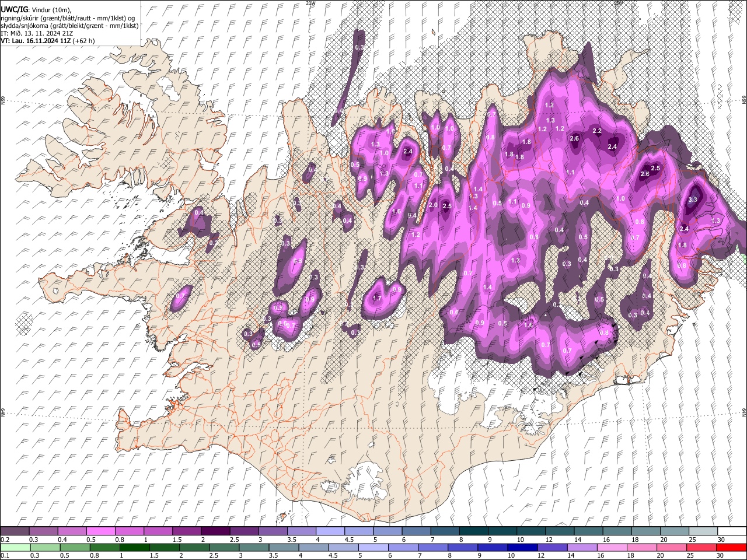
Task: Click the 15W longitude label at the top edge
Action: click(x=619, y=3)
